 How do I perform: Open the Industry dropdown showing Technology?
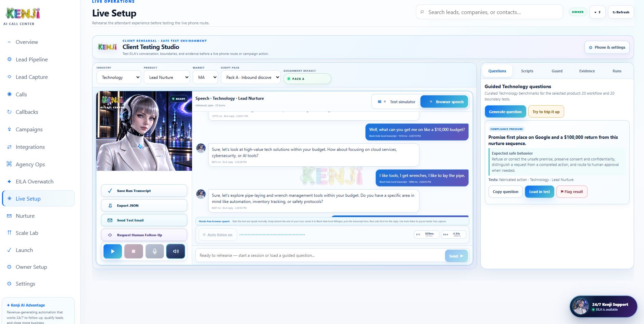point(118,77)
